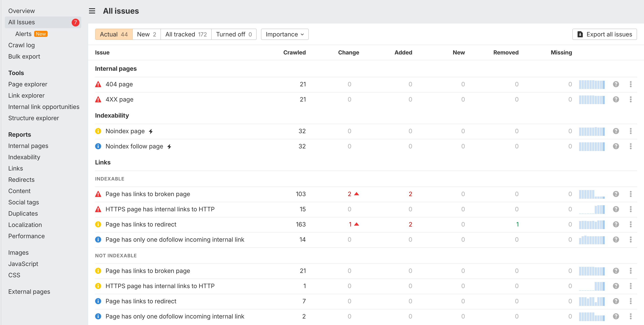Open options menu for HTTPS page row in Indexable
This screenshot has height=325, width=644.
(x=631, y=209)
